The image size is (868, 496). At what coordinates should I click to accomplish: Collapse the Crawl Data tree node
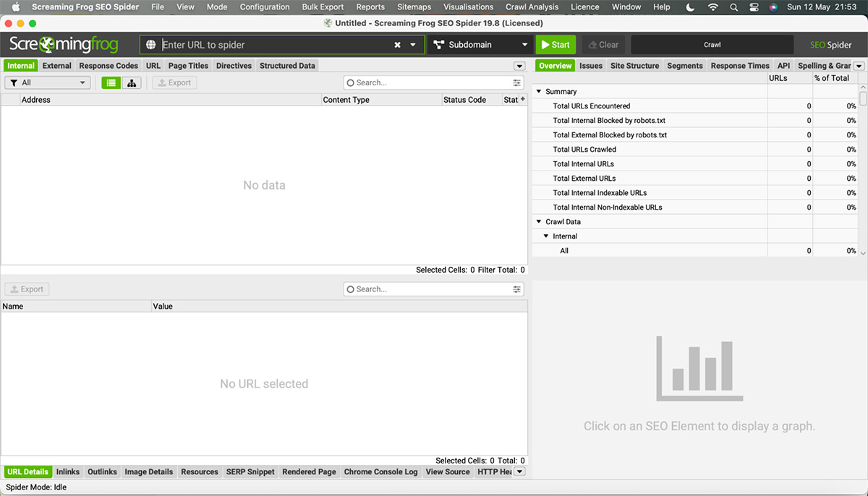click(538, 222)
